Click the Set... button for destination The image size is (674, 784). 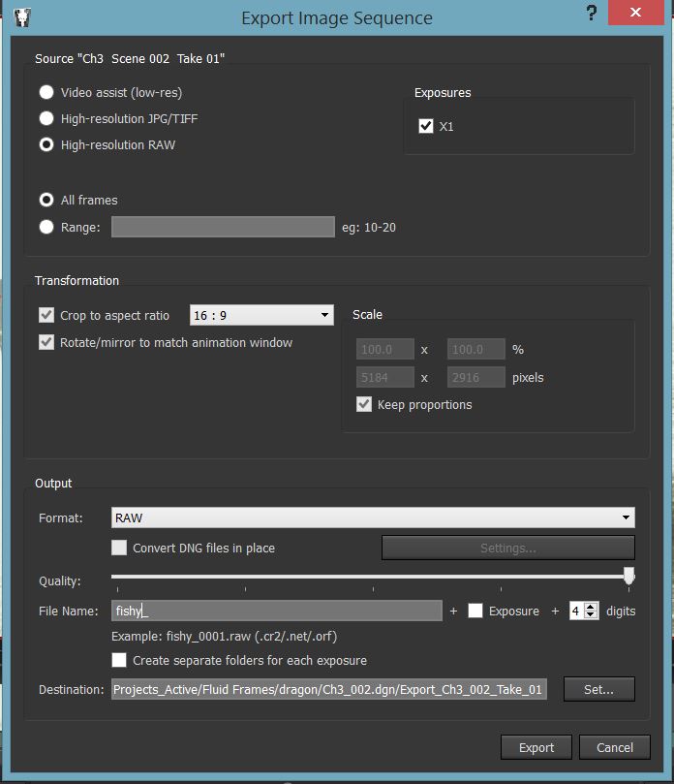click(598, 689)
